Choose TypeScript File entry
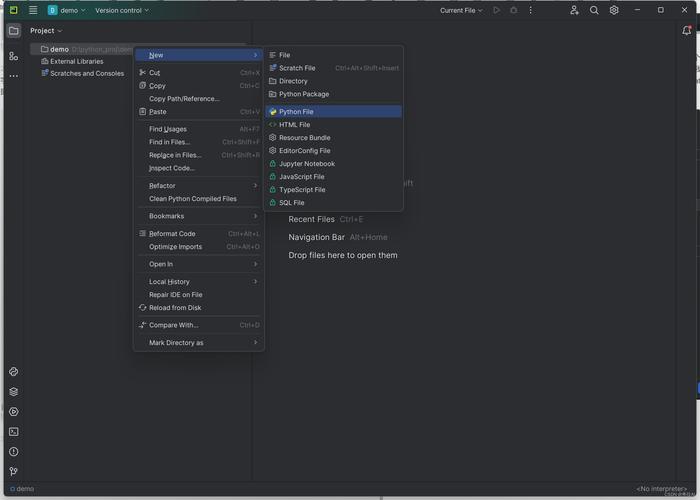 coord(333,190)
